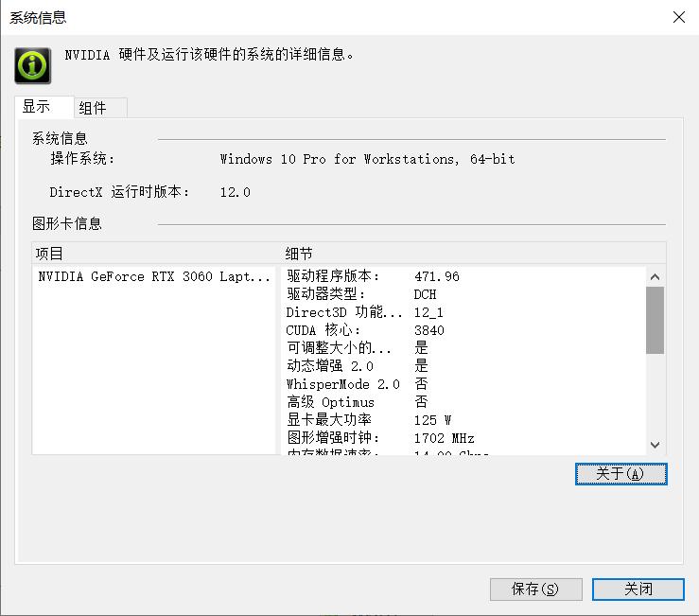Close the 系统信息 dialog window

[678, 17]
